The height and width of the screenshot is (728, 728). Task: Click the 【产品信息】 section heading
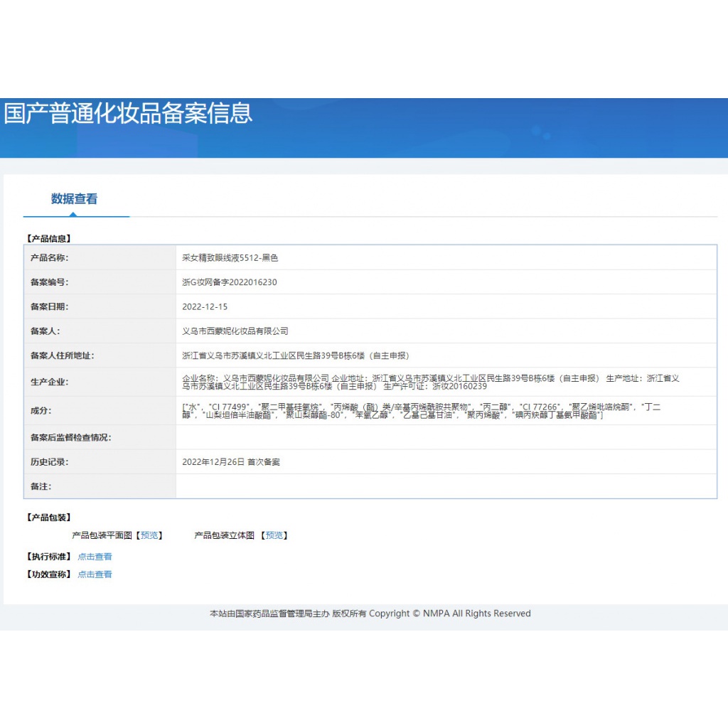(48, 239)
